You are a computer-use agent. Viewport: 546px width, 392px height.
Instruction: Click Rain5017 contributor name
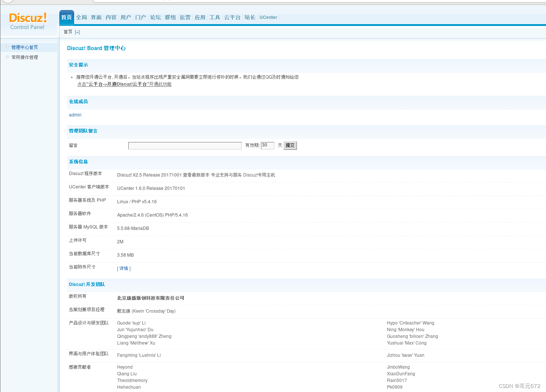pyautogui.click(x=397, y=381)
